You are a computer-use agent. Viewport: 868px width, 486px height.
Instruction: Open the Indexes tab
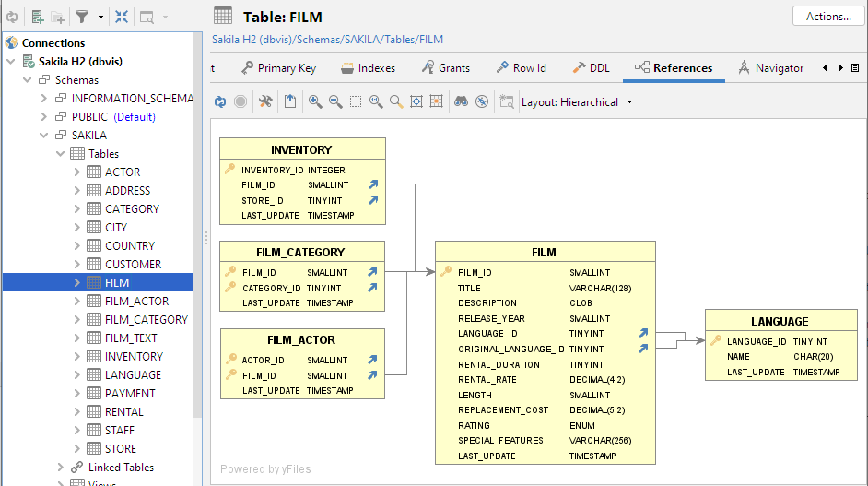pos(368,68)
